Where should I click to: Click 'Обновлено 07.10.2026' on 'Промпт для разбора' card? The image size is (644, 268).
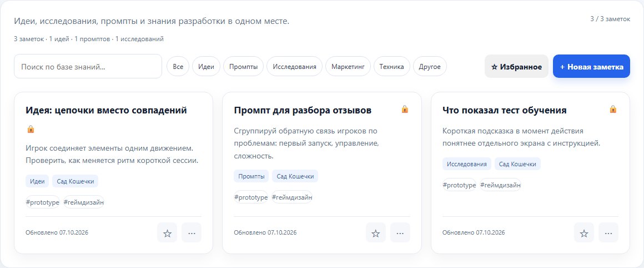pyautogui.click(x=265, y=232)
